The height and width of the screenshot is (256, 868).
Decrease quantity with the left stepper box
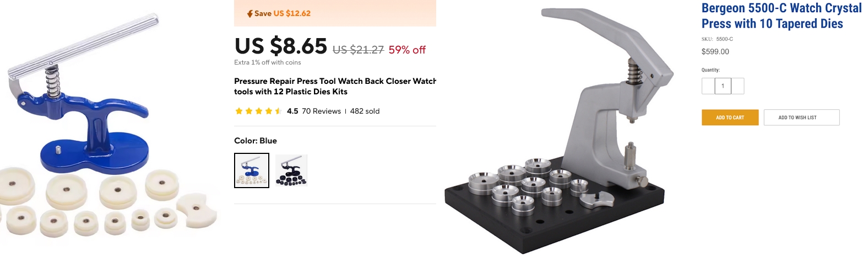pyautogui.click(x=708, y=86)
